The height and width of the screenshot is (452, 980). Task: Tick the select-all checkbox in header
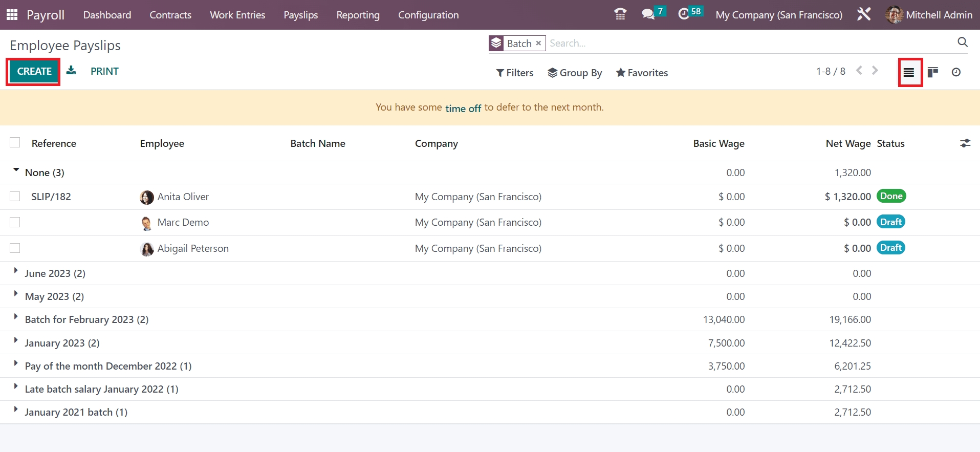[x=15, y=143]
